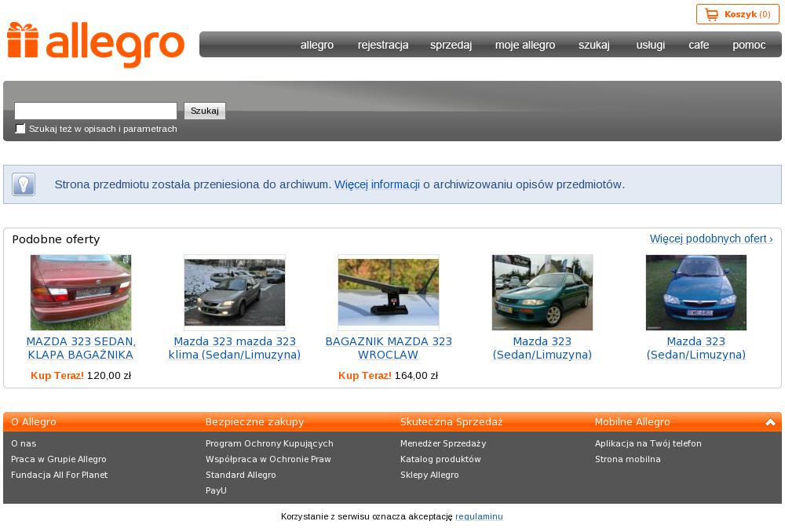Screen dimensions: 785x532
Task: Open the cafe menu item
Action: tap(699, 45)
